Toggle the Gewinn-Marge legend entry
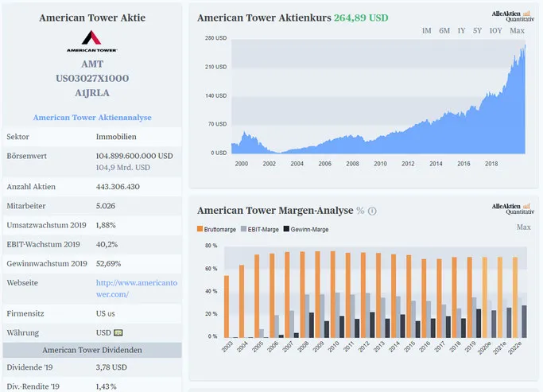 pos(306,229)
